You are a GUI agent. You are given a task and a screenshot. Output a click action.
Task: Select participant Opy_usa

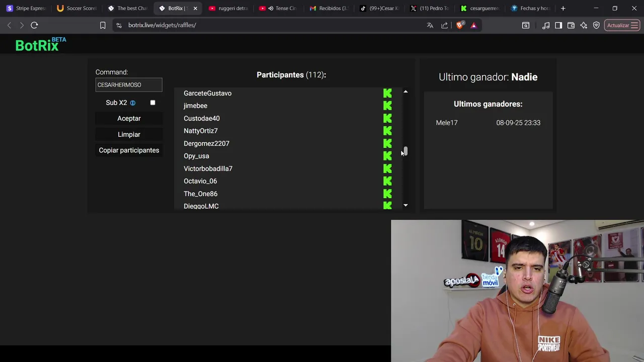[x=196, y=156]
